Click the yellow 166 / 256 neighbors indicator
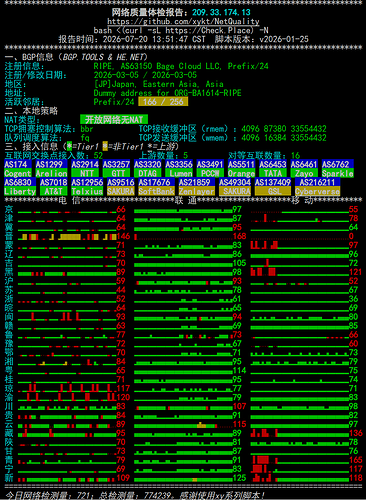The image size is (366, 500). point(163,102)
